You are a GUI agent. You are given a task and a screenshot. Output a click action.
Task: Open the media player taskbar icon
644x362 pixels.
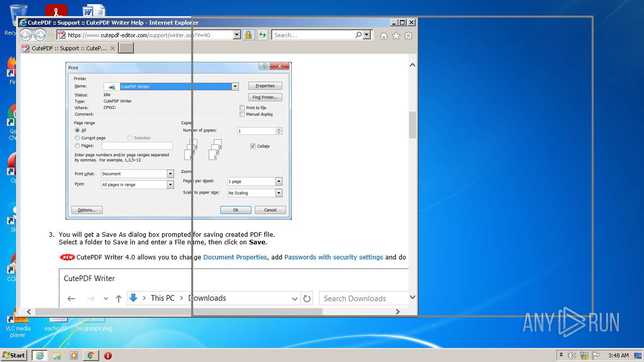pyautogui.click(x=74, y=355)
